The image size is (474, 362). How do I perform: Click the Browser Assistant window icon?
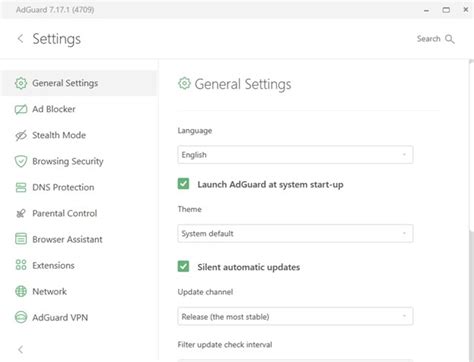[21, 239]
